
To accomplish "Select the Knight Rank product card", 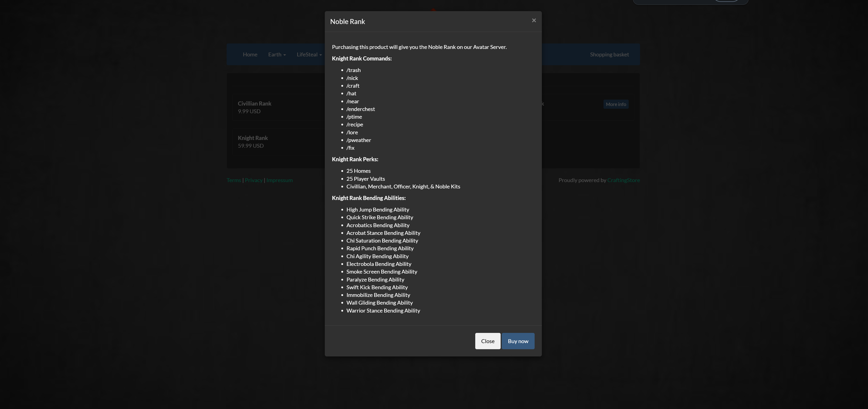I will [279, 142].
